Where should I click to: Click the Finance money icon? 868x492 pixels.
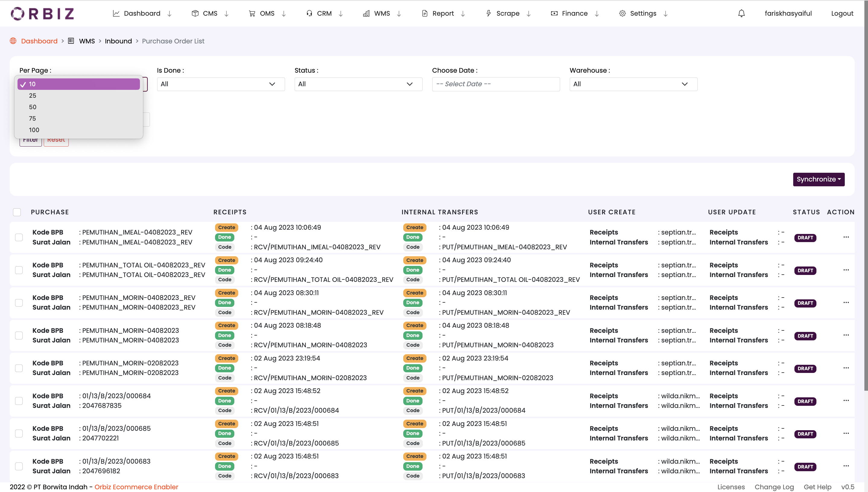(554, 14)
